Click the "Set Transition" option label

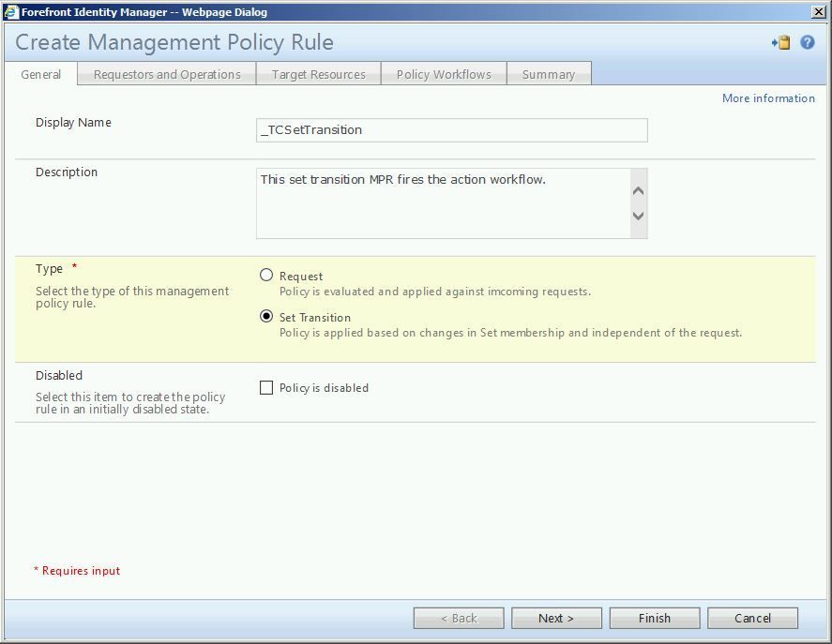coord(314,317)
